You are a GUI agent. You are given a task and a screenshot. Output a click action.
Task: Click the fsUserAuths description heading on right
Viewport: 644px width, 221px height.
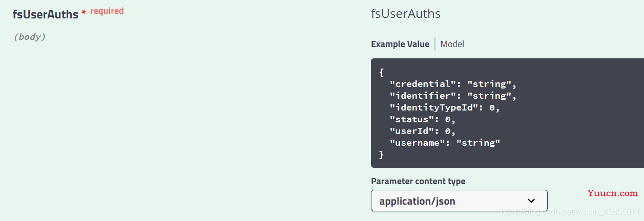pos(406,14)
